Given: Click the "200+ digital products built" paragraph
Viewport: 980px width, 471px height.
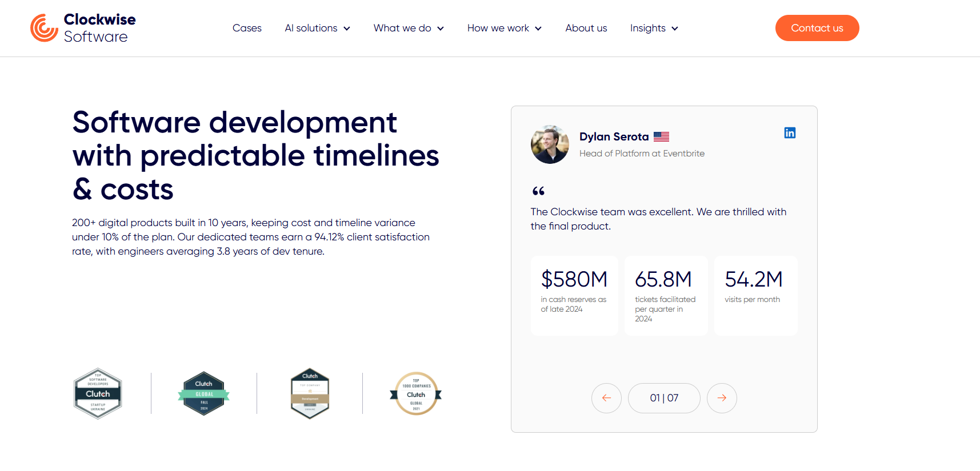Looking at the screenshot, I should (x=251, y=237).
